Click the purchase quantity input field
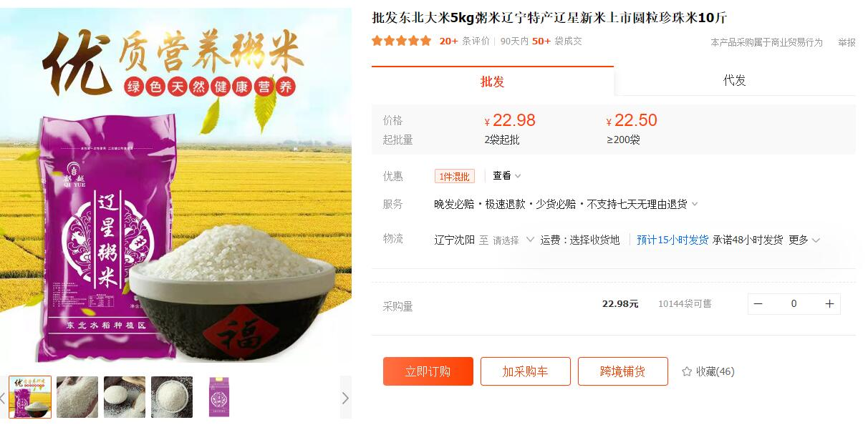868x425 pixels. 794,304
